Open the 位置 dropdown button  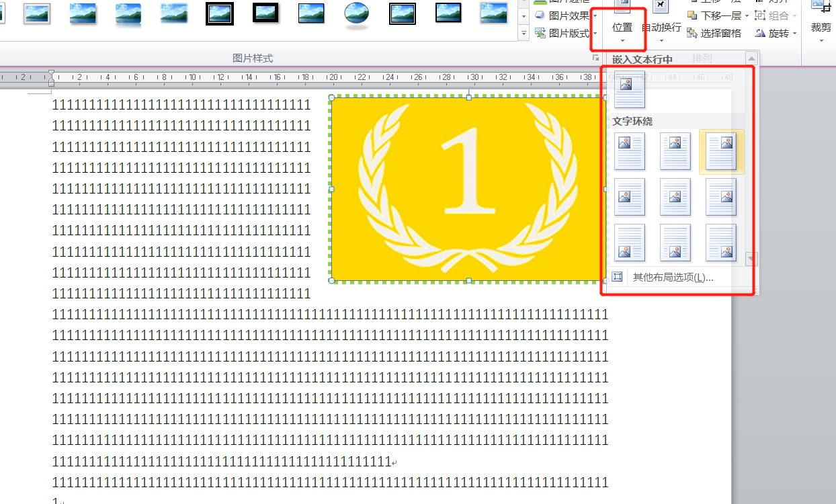(622, 27)
